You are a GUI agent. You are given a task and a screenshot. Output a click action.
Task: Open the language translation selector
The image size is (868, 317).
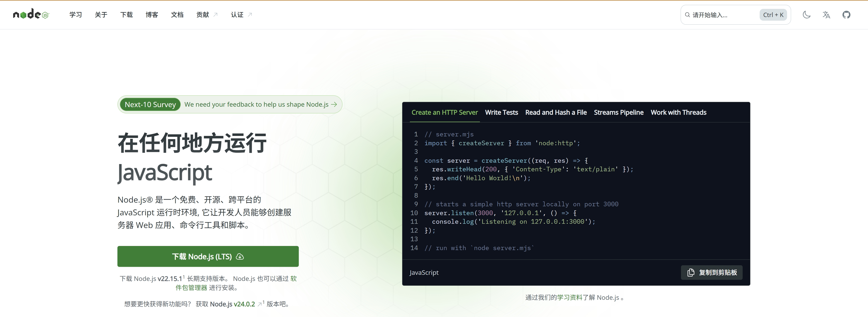pos(826,15)
